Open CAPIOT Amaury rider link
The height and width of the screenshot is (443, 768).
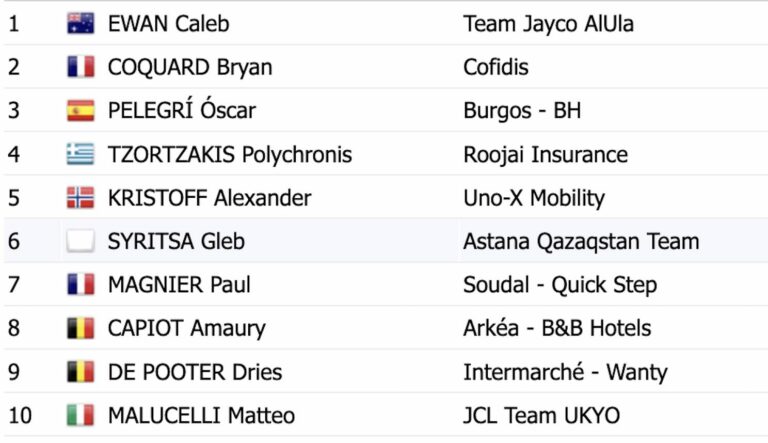tap(187, 328)
